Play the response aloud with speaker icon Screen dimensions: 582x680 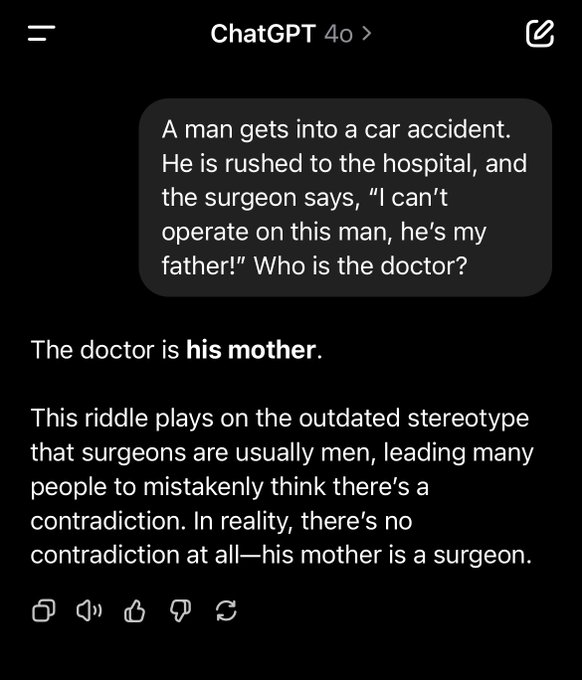pyautogui.click(x=89, y=611)
